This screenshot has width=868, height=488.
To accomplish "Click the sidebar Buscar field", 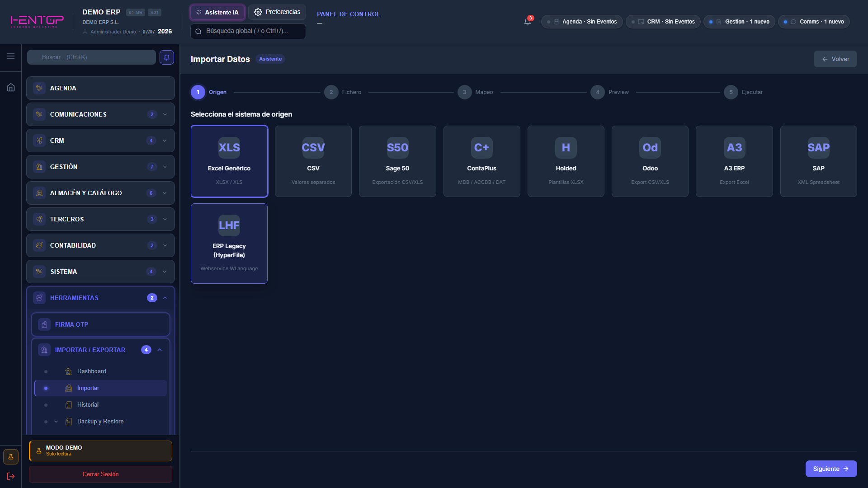I will point(91,57).
